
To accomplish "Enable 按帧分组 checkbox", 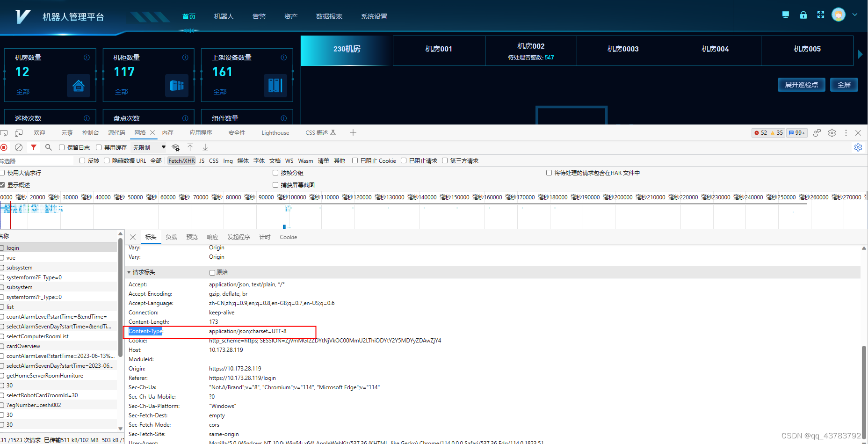I will 275,173.
